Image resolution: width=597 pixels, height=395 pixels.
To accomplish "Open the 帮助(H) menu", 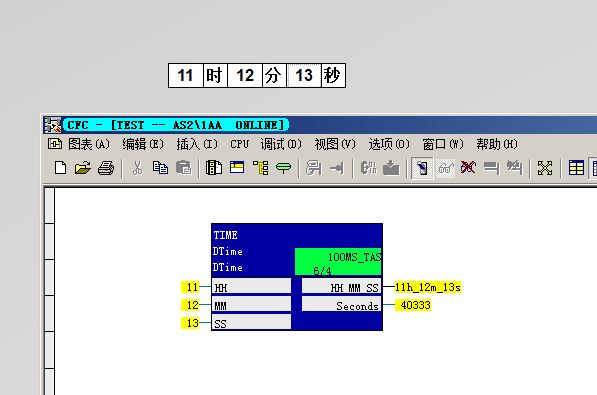I will click(x=497, y=144).
